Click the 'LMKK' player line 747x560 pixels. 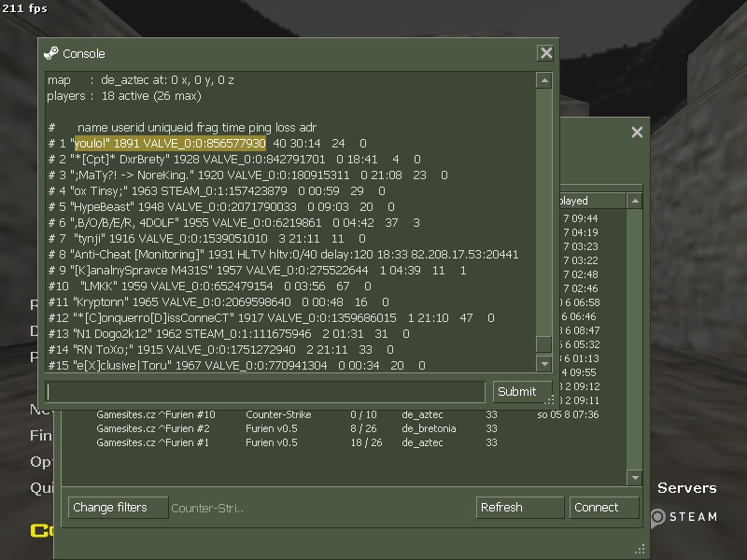click(209, 287)
